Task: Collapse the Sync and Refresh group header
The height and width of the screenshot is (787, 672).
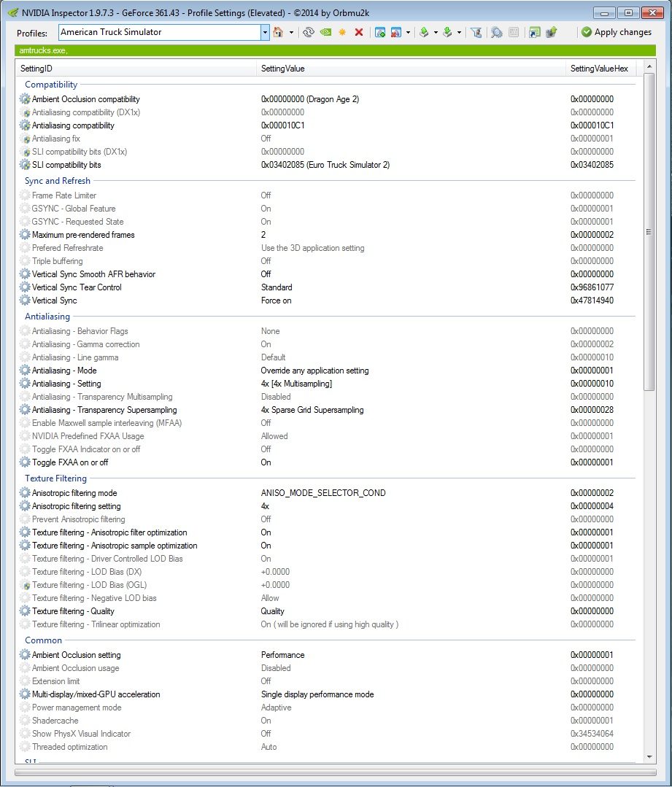Action: coord(58,181)
